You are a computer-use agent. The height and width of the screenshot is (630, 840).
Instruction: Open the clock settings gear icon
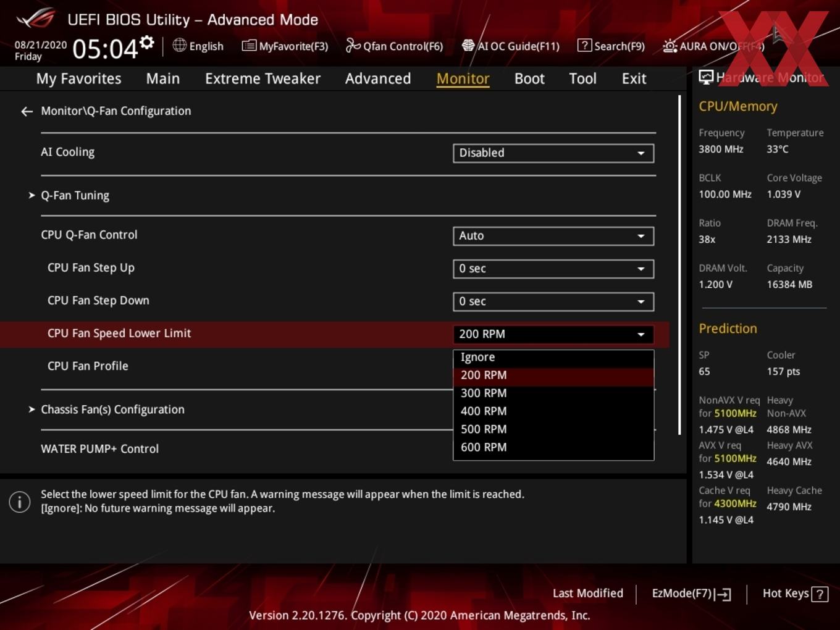tap(147, 43)
